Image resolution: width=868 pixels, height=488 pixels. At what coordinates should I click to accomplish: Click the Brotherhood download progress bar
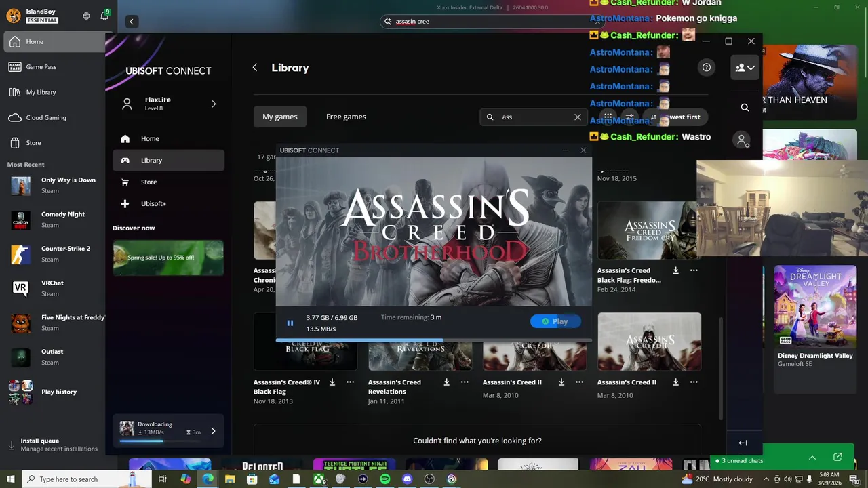pos(433,340)
